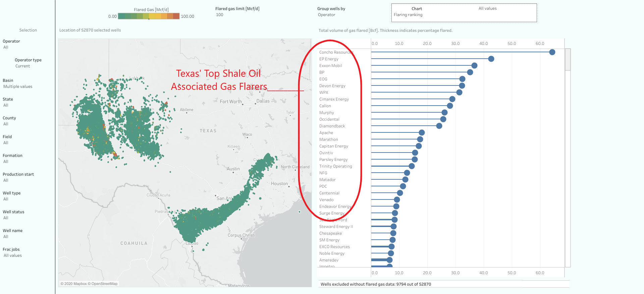Image resolution: width=644 pixels, height=294 pixels.
Task: Select the WPX data point
Action: 459,92
